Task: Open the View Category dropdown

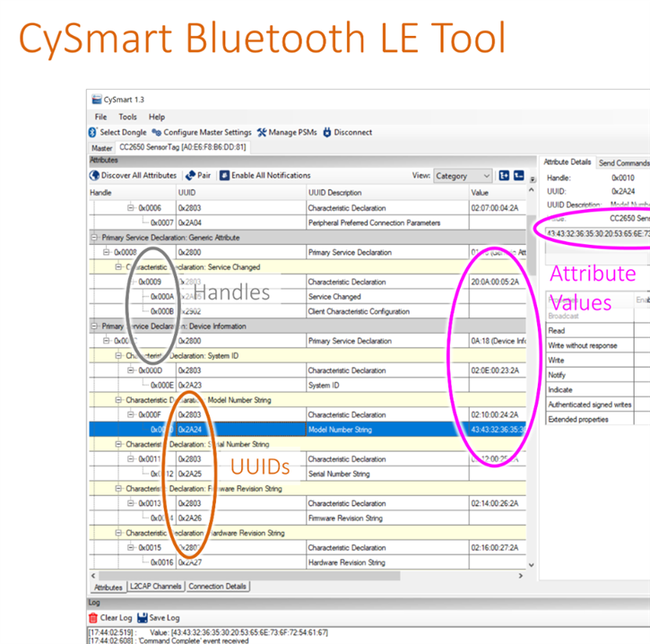Action: [463, 176]
